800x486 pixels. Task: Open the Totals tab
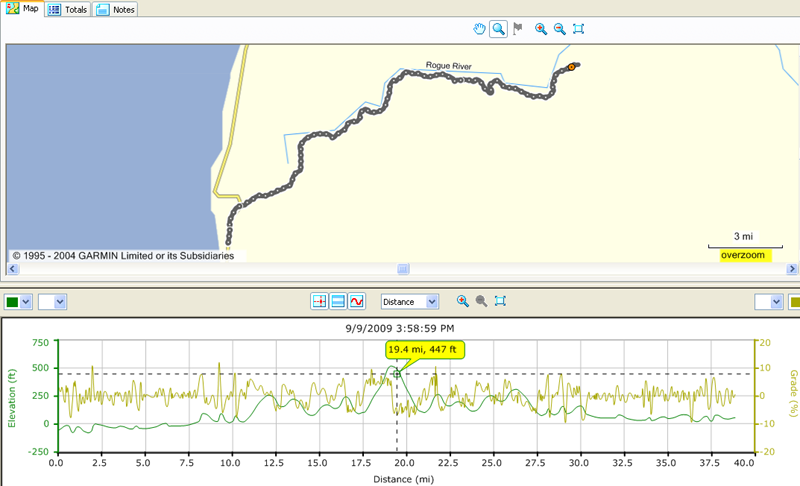coord(68,10)
